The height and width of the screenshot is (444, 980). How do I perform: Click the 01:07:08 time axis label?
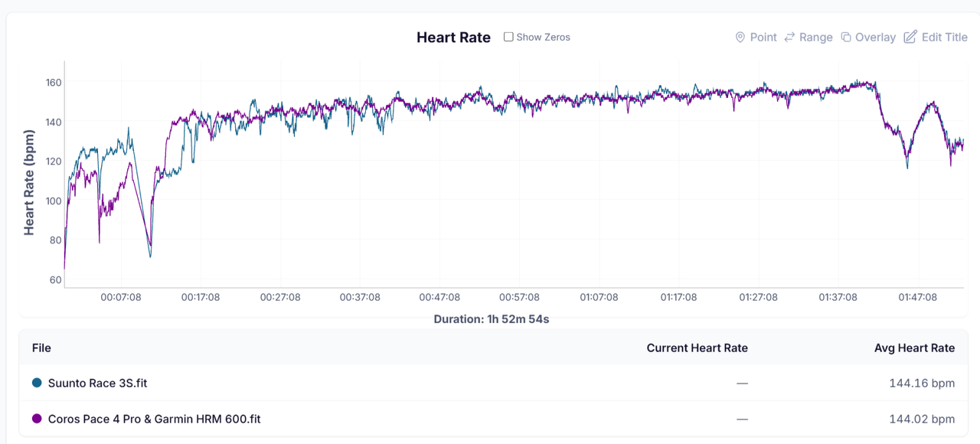tap(599, 297)
